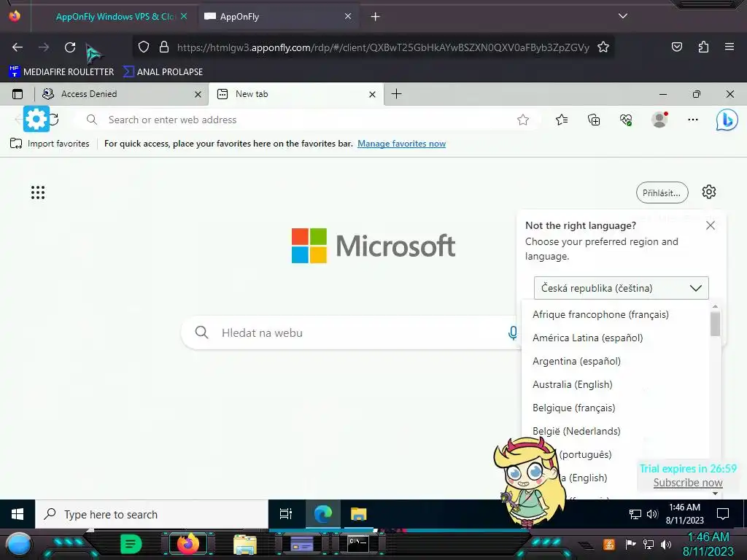Open MEDIAFIRE ROULETTER bookmark
This screenshot has height=560, width=747.
click(x=61, y=72)
